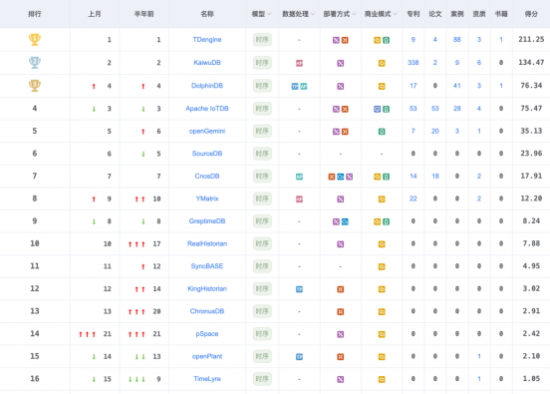Click the 得分 column header
The height and width of the screenshot is (394, 550).
pos(531,14)
